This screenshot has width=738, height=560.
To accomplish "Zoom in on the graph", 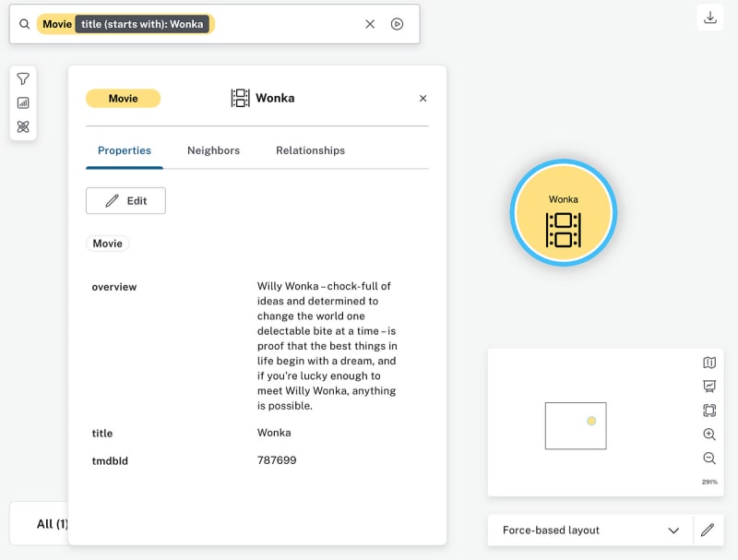I will 708,435.
